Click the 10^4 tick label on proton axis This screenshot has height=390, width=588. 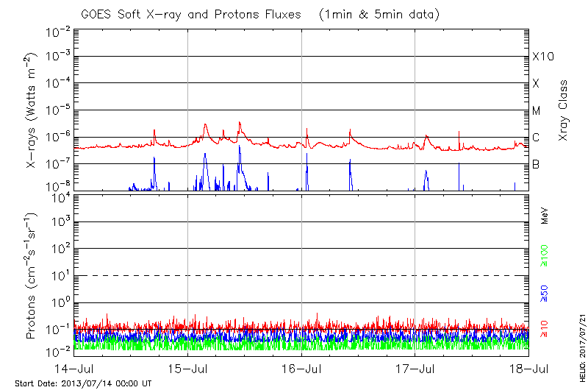[x=60, y=196]
